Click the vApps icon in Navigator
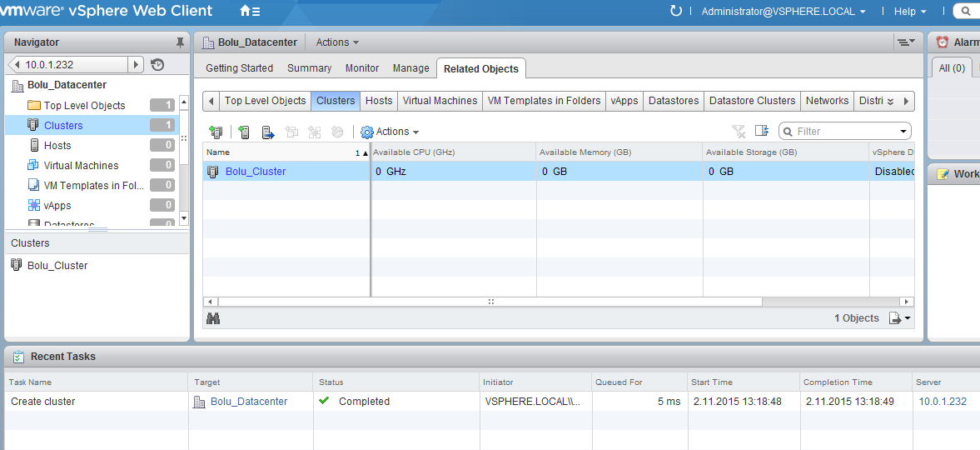Viewport: 980px width, 450px height. click(34, 205)
